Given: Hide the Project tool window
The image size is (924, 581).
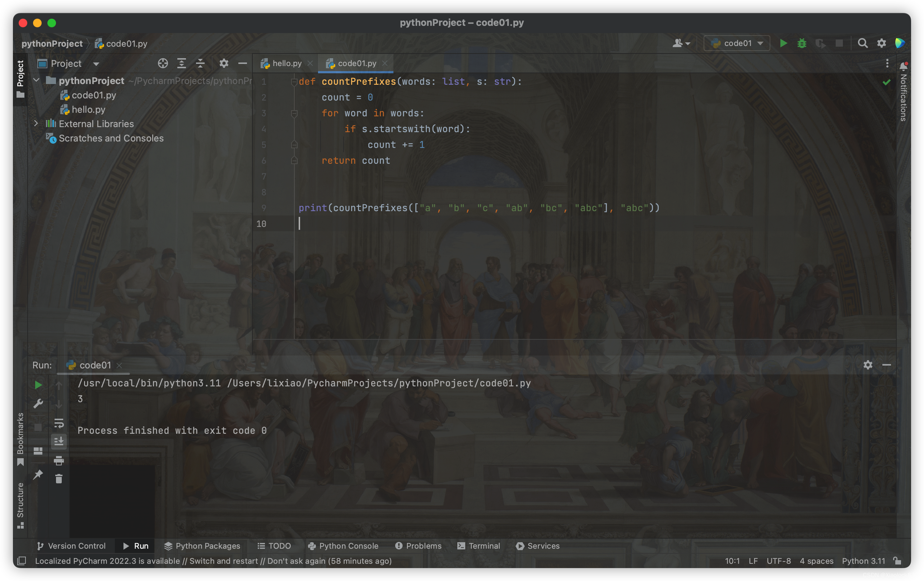Looking at the screenshot, I should coord(242,63).
